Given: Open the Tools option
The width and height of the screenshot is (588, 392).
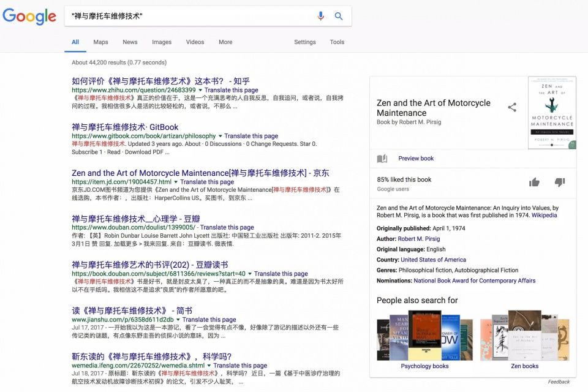Looking at the screenshot, I should click(x=337, y=42).
